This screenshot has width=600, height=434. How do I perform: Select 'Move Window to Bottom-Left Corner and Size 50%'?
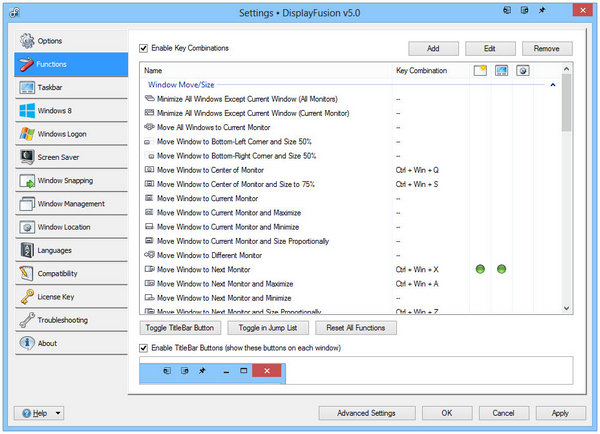click(x=351, y=142)
